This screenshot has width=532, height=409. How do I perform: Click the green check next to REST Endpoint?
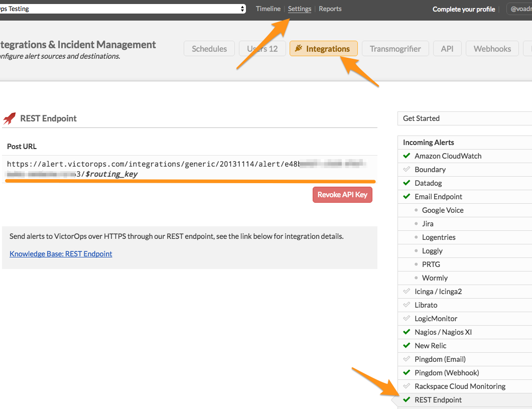click(x=407, y=399)
